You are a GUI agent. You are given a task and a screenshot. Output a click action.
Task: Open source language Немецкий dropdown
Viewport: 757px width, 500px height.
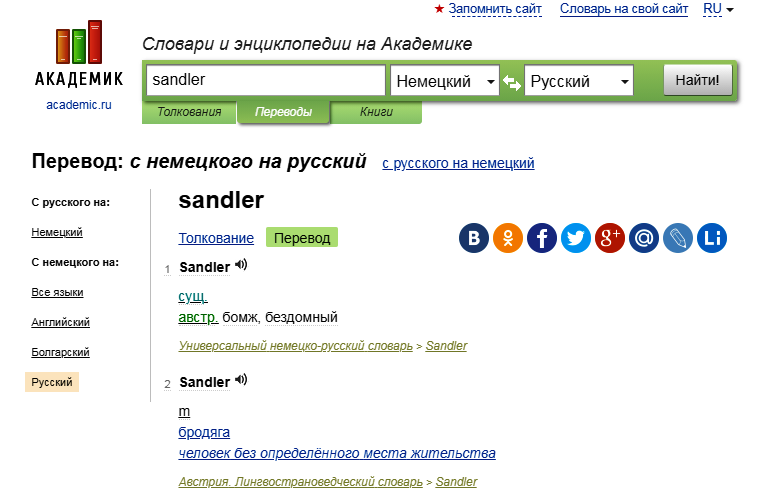point(445,81)
